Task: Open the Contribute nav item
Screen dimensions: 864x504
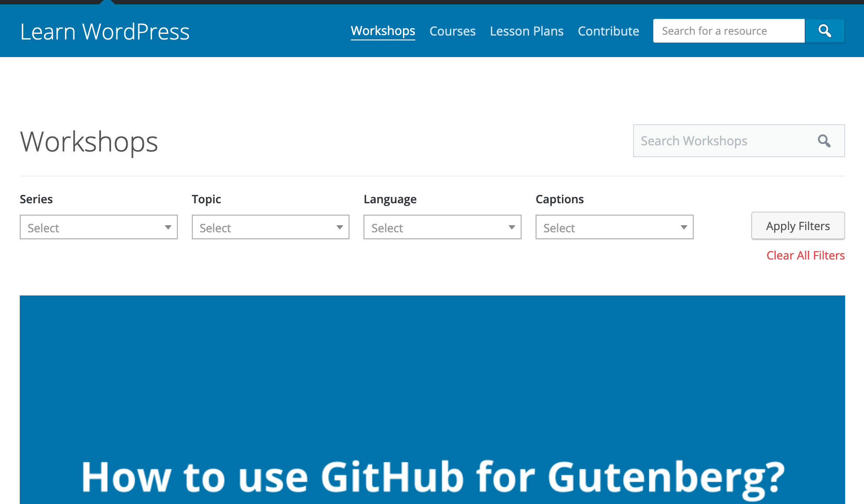Action: (608, 31)
